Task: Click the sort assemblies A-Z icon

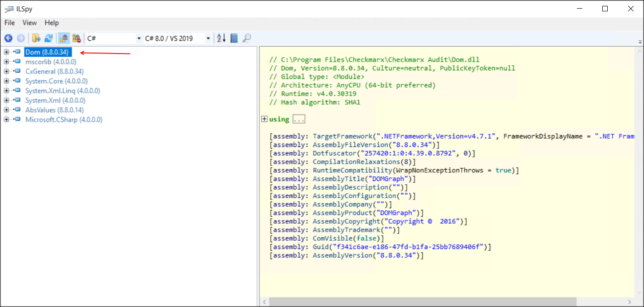Action: click(221, 39)
